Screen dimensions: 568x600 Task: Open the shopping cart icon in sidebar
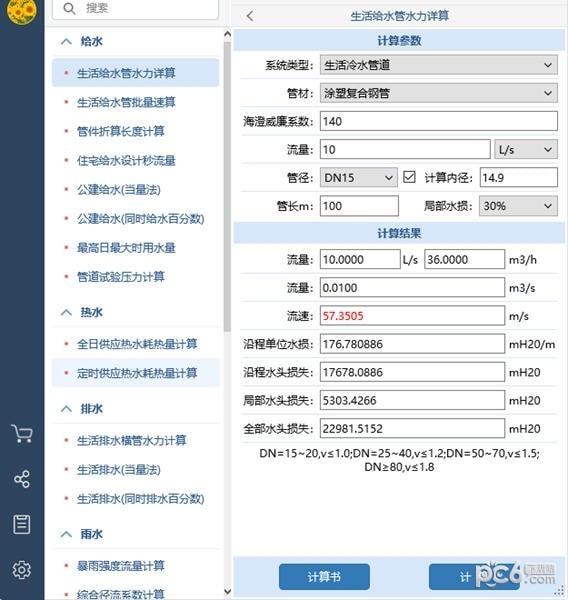click(22, 434)
